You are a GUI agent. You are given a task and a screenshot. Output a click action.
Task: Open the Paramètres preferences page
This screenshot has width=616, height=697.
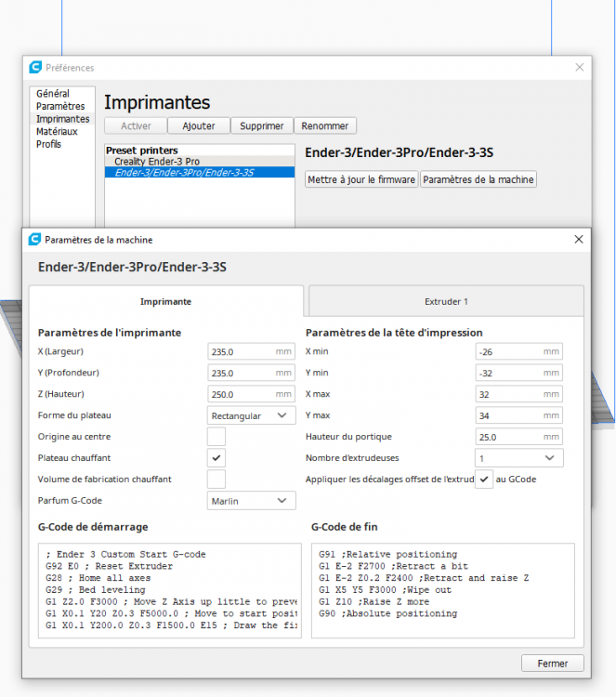point(60,106)
